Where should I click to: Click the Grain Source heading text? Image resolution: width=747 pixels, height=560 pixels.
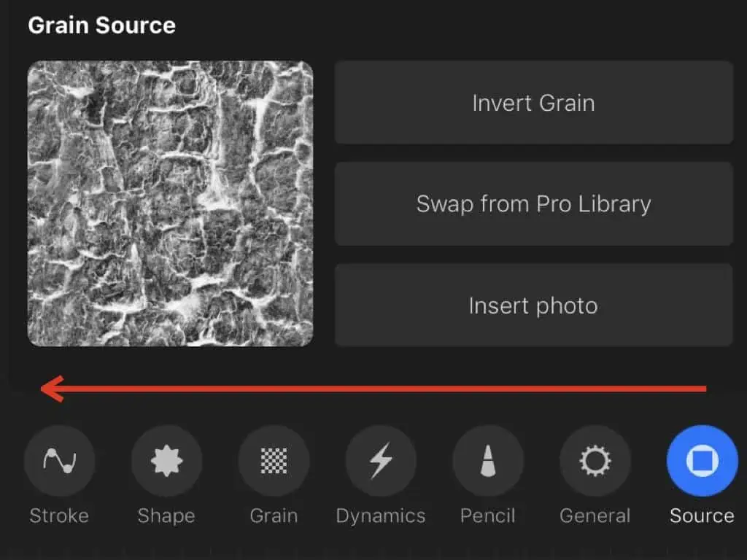click(x=101, y=26)
